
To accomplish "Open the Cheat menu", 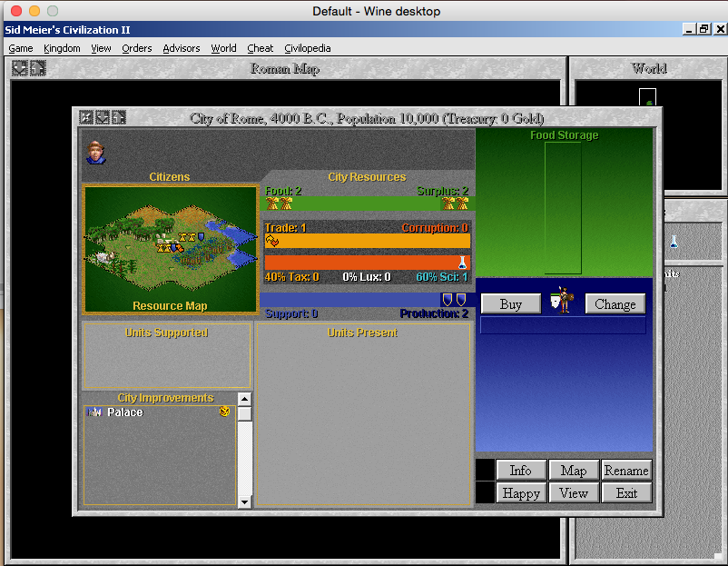I will coord(261,48).
